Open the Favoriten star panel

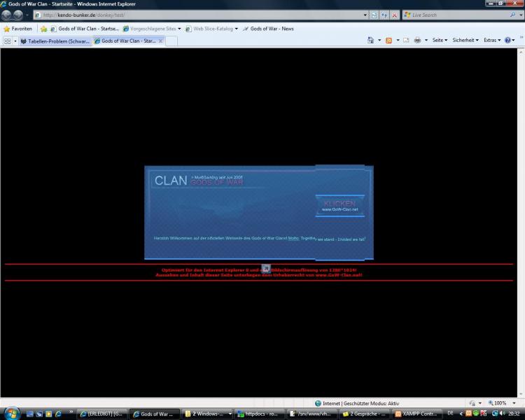(x=17, y=29)
